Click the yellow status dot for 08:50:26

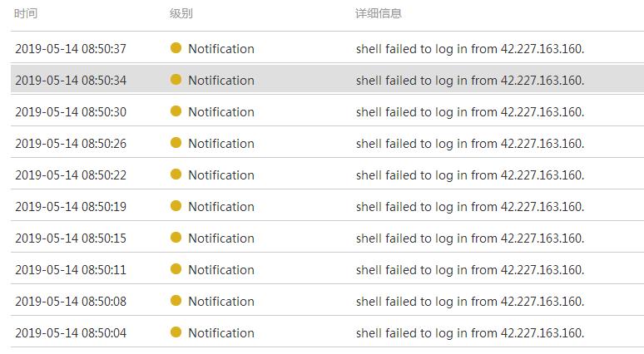point(176,143)
